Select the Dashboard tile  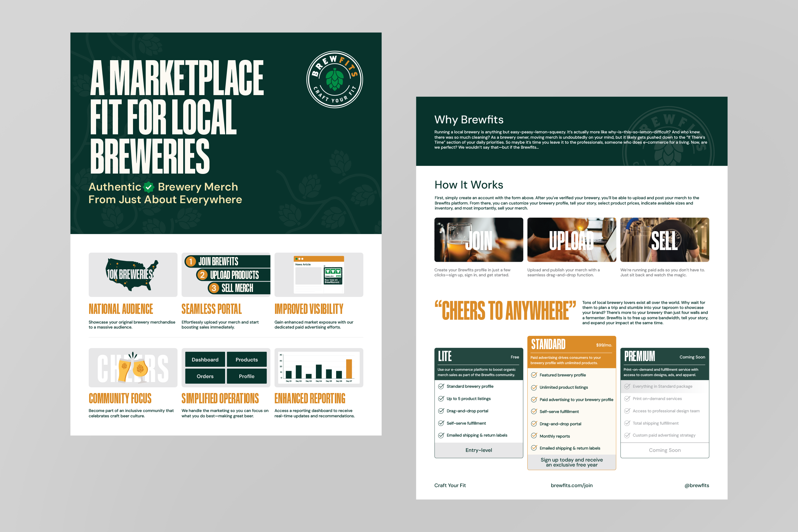pyautogui.click(x=205, y=360)
